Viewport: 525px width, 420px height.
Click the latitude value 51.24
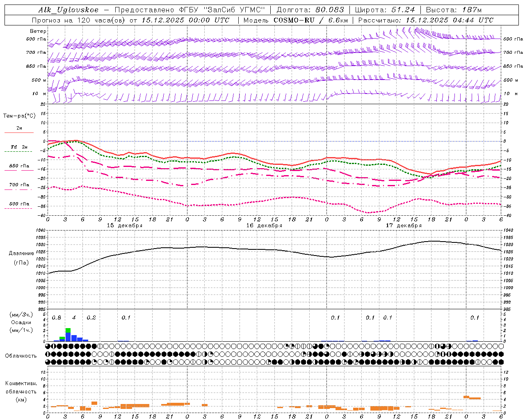coord(403,10)
